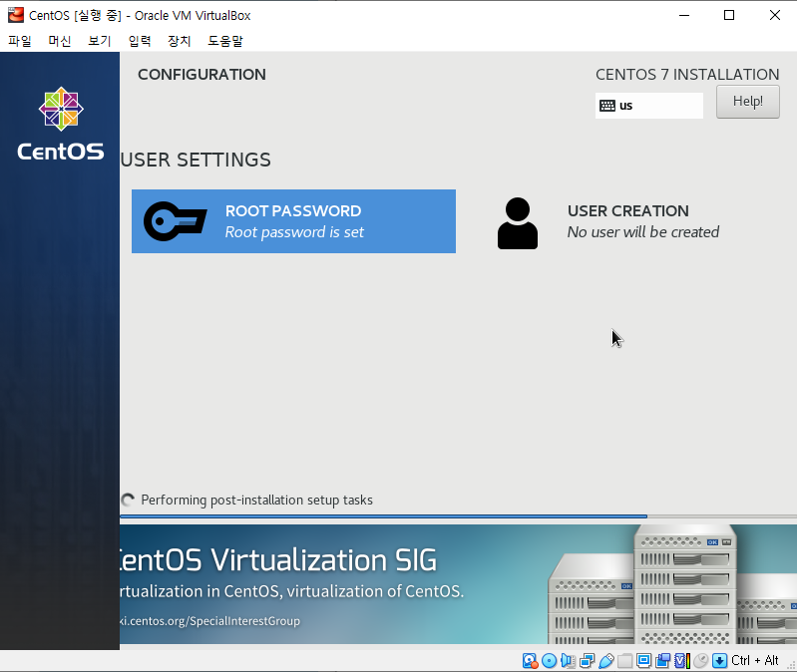The image size is (797, 672).
Task: Open the 파일 menu
Action: tap(20, 41)
